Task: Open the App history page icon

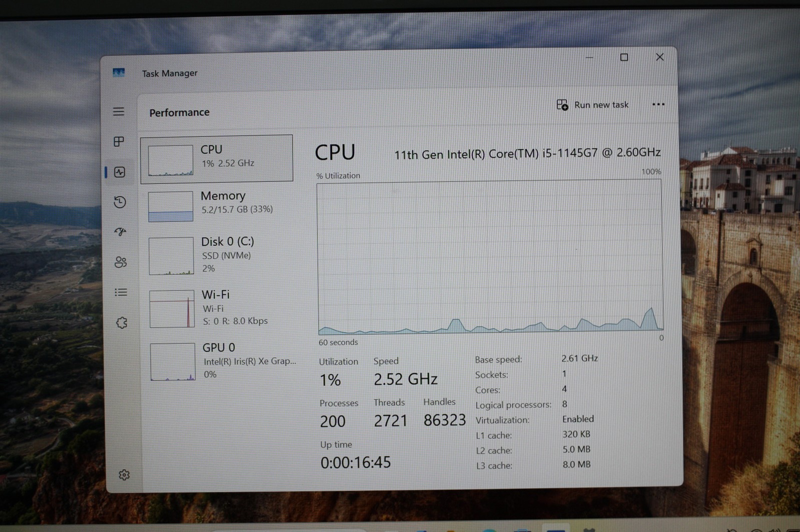Action: click(120, 202)
